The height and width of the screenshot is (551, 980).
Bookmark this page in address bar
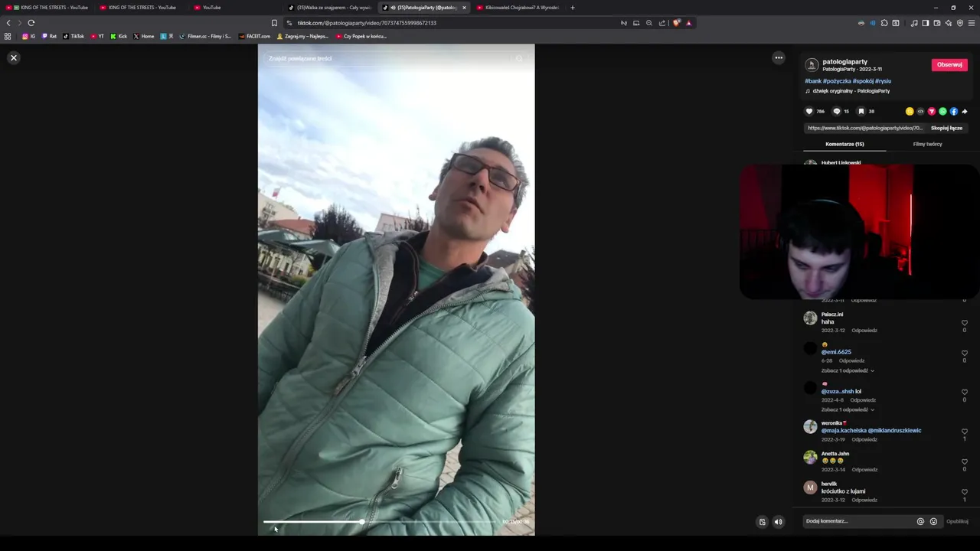coord(274,23)
